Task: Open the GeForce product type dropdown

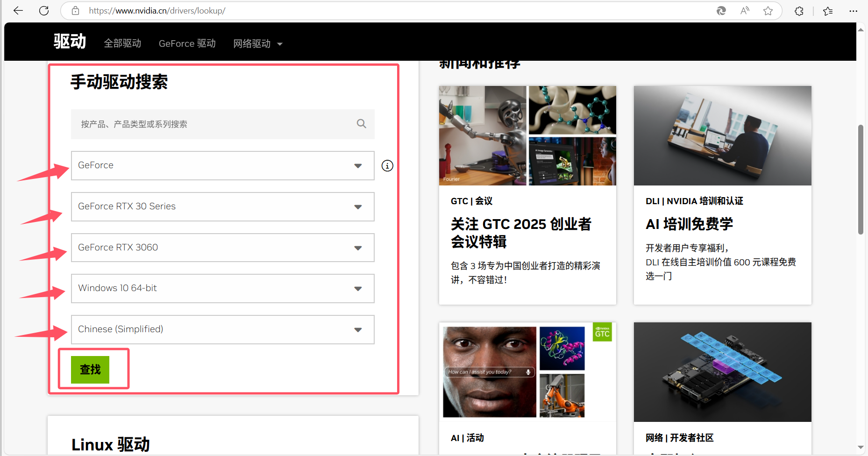Action: click(x=222, y=165)
